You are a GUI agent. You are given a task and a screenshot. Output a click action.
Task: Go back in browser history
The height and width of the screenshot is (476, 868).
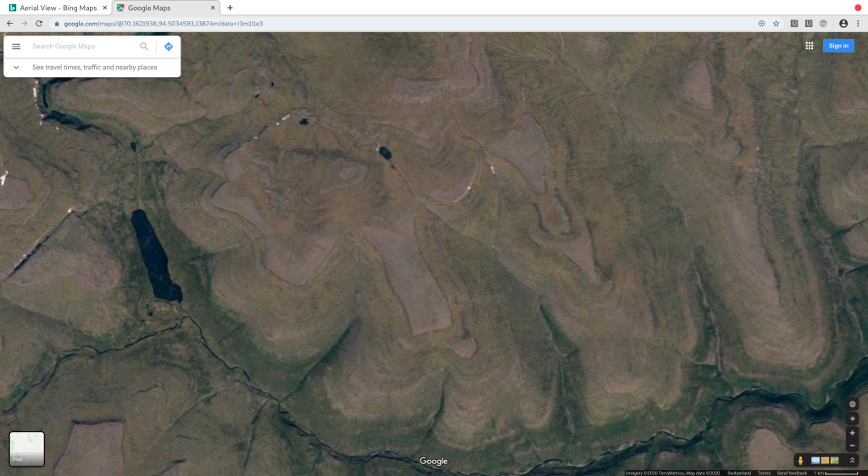point(9,23)
